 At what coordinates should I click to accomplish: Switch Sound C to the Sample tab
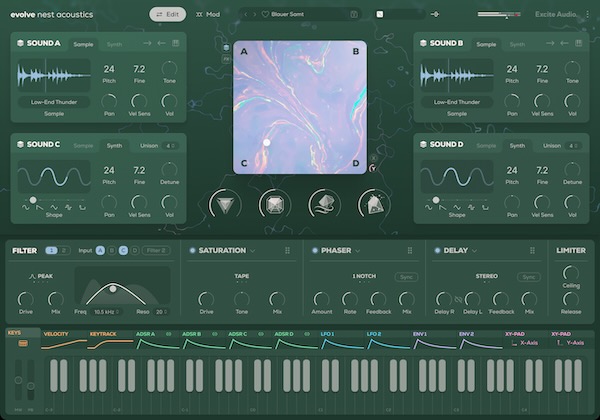click(83, 146)
